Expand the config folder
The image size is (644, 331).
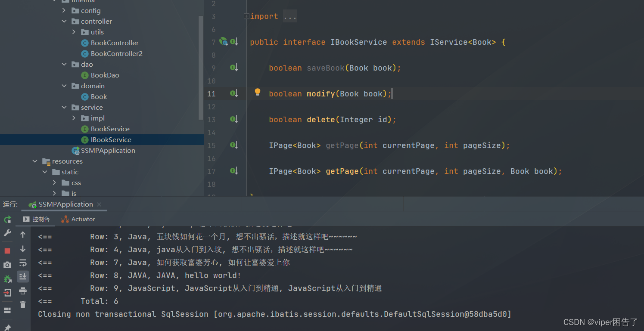(64, 10)
